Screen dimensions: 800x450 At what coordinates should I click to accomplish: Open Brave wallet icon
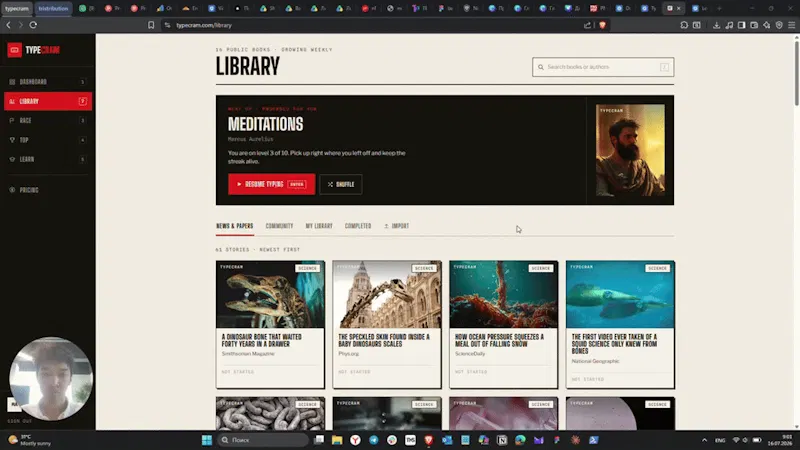point(754,25)
